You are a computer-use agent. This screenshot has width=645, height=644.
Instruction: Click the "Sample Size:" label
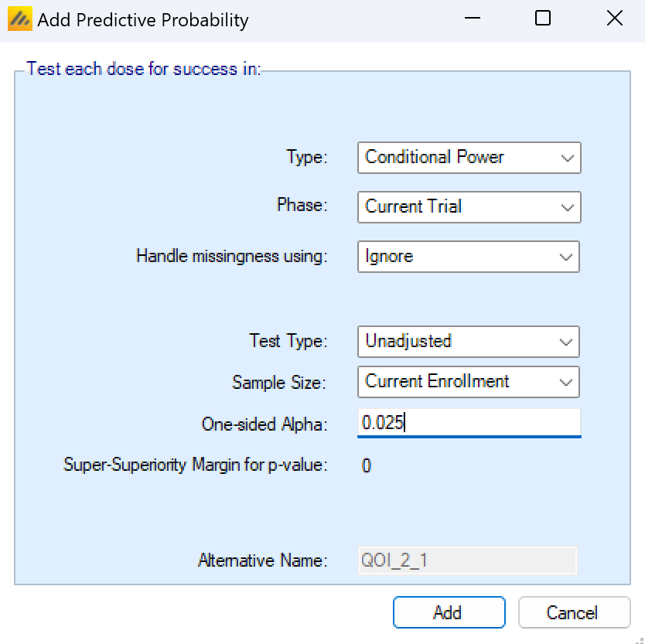pos(280,382)
